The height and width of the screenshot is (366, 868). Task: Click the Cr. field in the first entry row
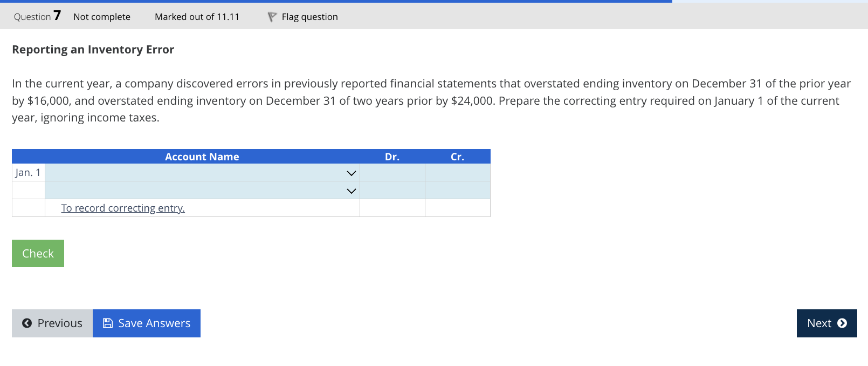tap(457, 173)
